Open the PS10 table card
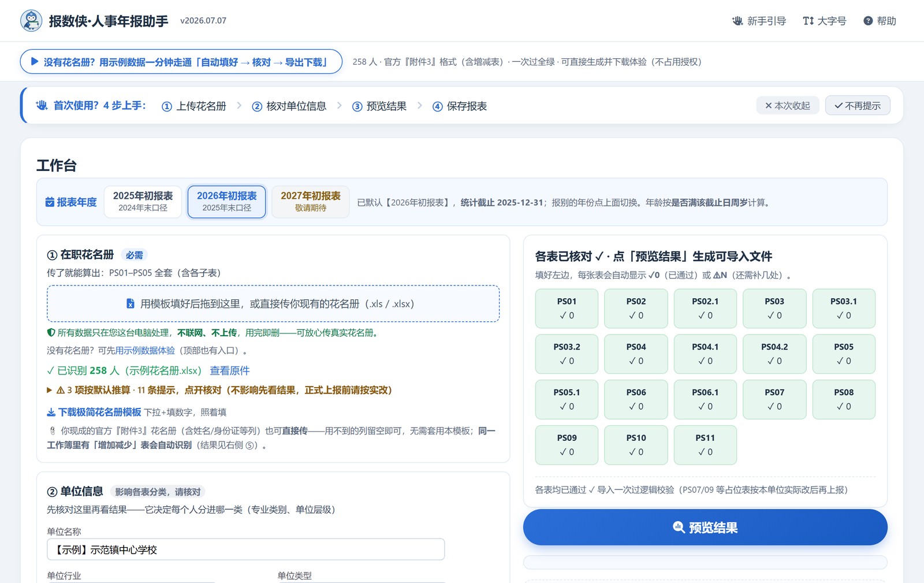924x583 pixels. tap(636, 445)
